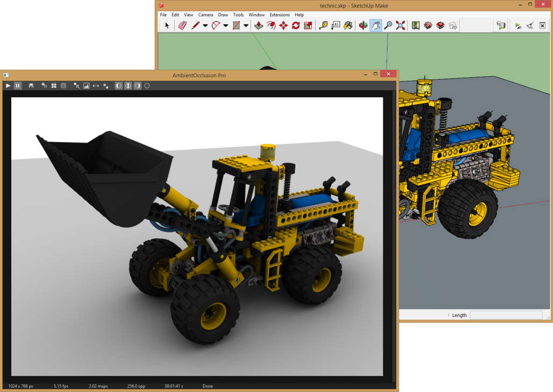Start rendering with the play button
This screenshot has width=553, height=392.
[x=8, y=86]
